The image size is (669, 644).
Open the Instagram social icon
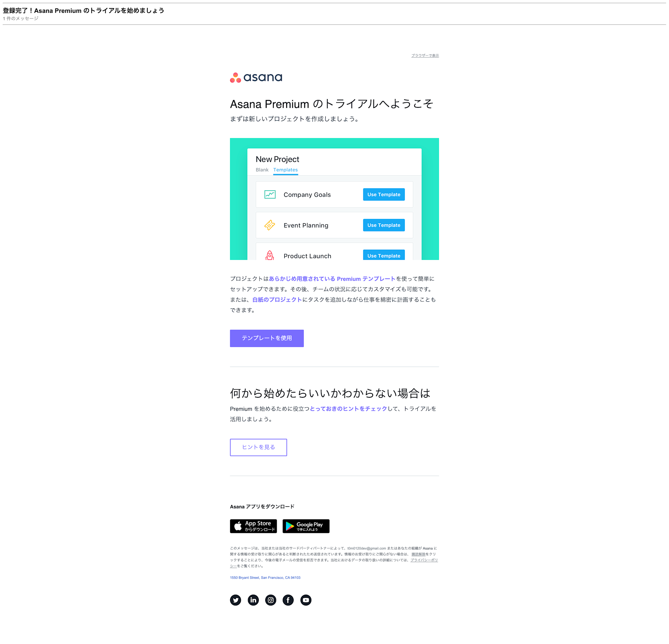(271, 600)
